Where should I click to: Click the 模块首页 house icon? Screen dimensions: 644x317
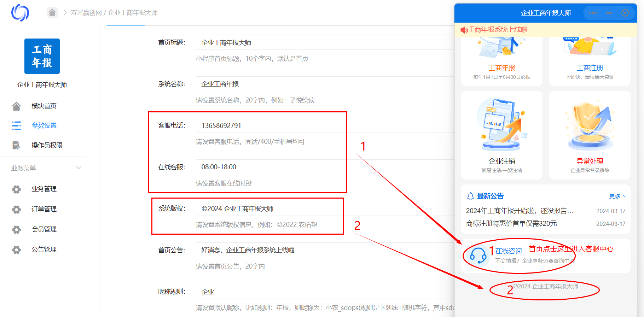16,106
